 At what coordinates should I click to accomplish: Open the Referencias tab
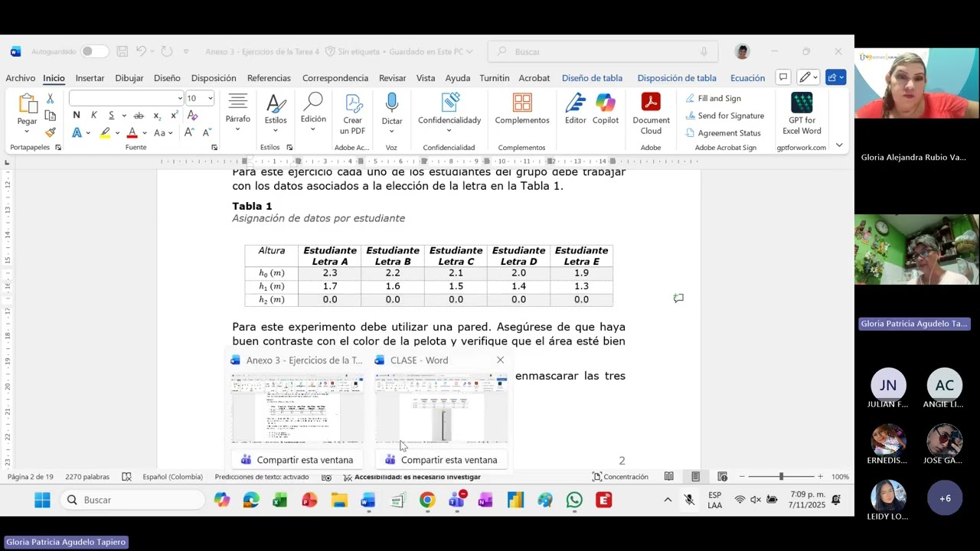[269, 78]
